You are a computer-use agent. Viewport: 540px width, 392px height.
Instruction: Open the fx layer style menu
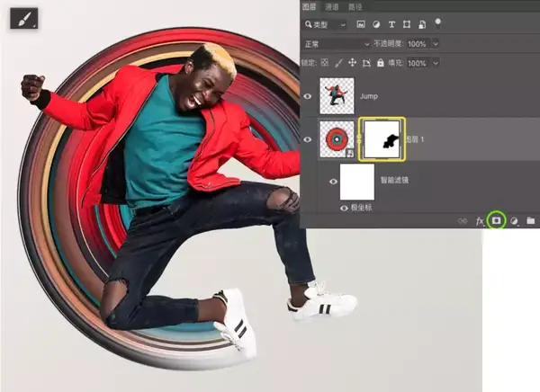click(x=480, y=220)
